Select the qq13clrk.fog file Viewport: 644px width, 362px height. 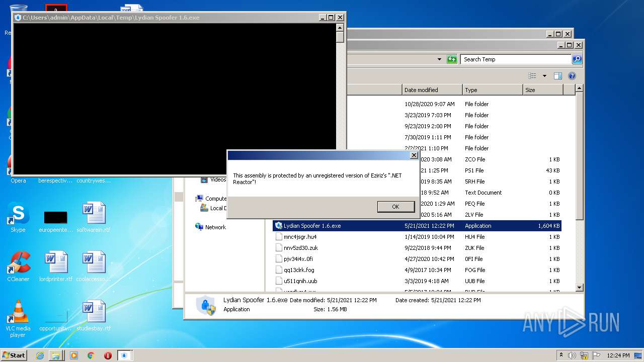(x=299, y=270)
